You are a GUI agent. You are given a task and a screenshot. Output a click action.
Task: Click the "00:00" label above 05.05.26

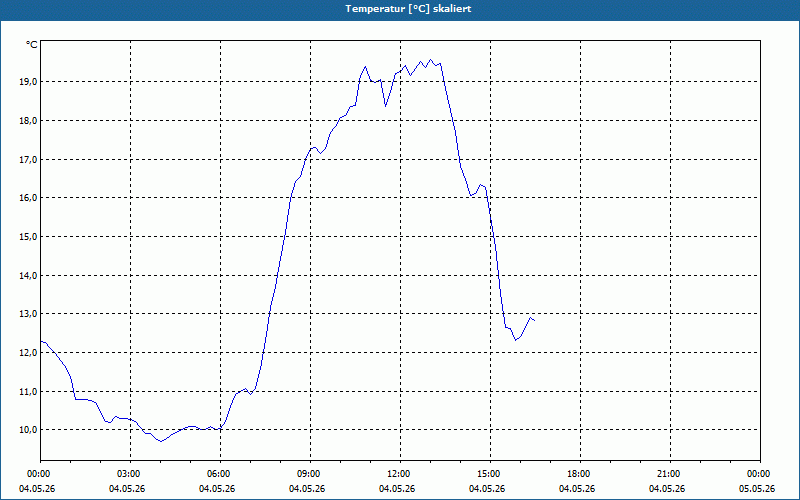[x=759, y=474]
